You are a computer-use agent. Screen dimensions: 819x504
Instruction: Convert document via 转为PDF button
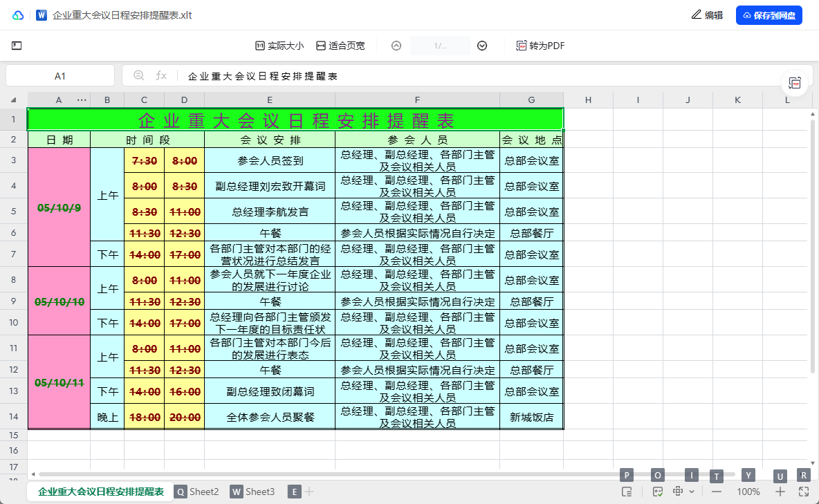(x=540, y=46)
